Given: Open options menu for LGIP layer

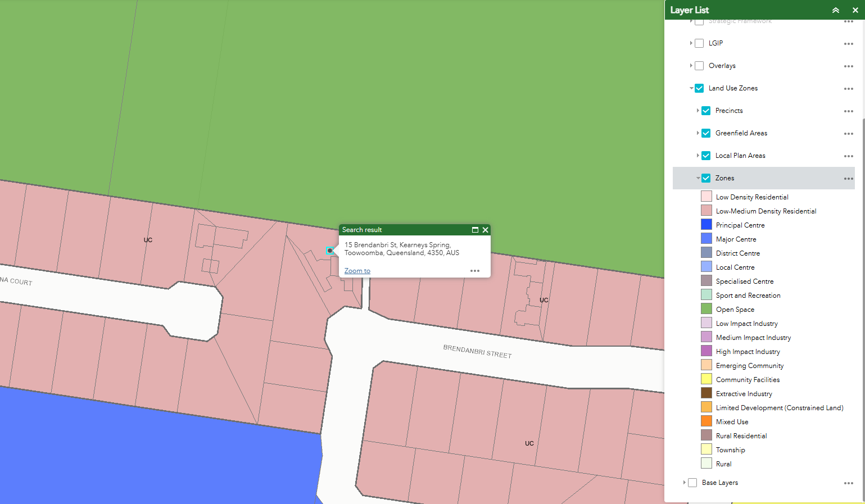Looking at the screenshot, I should tap(848, 44).
